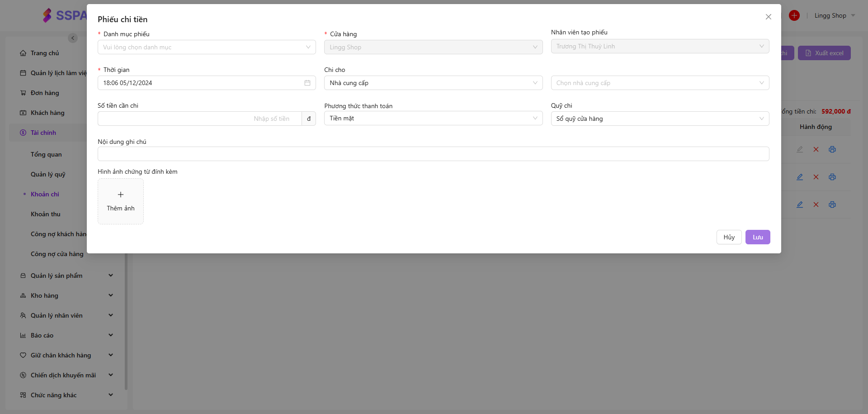This screenshot has height=414, width=868.
Task: Click the sidebar vertical scrollbar
Action: click(126, 321)
